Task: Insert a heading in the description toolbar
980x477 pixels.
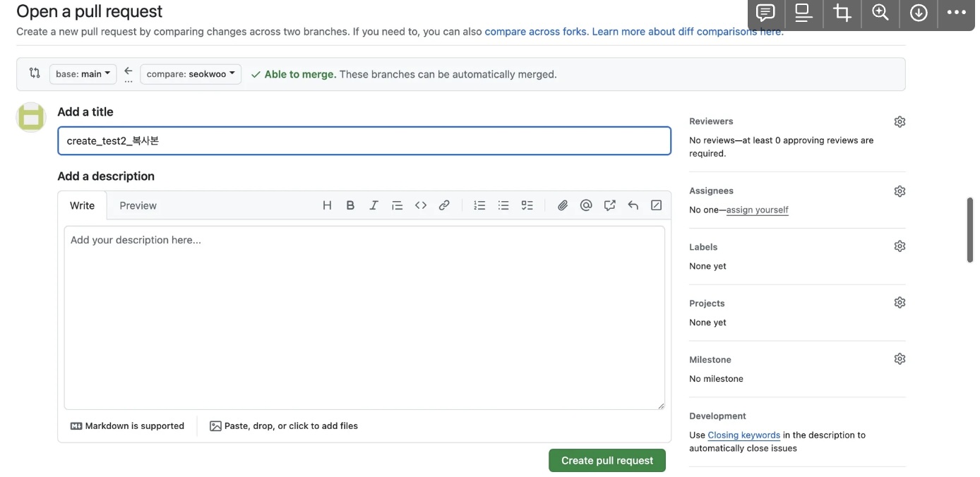Action: [327, 205]
